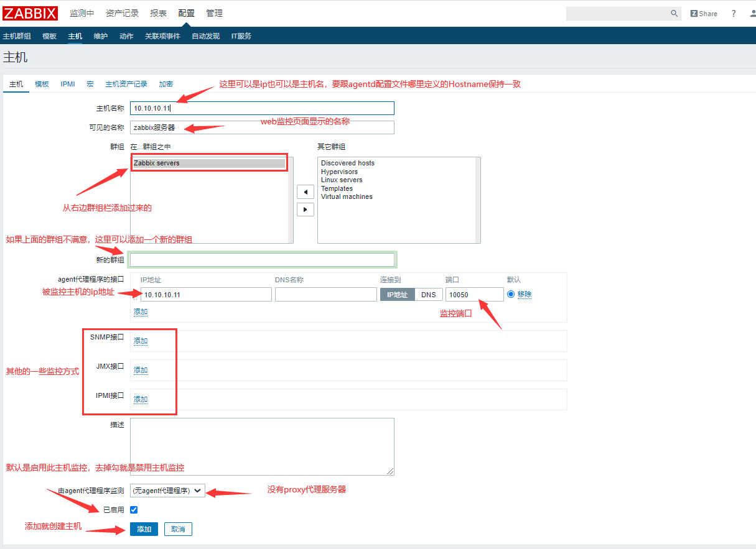Click 移除 link for the agent interface

[x=525, y=294]
